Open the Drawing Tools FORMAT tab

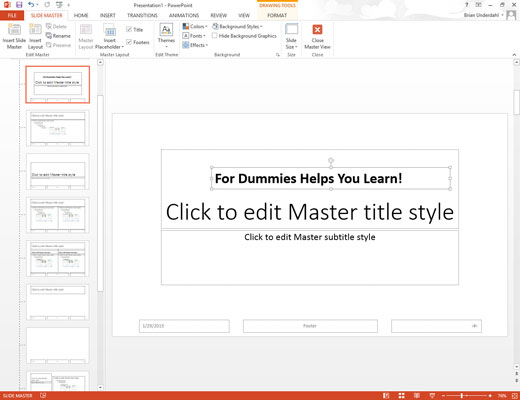(x=277, y=15)
